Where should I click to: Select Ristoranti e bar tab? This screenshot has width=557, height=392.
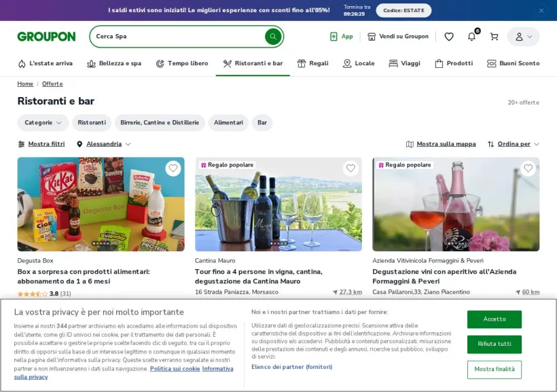[253, 63]
